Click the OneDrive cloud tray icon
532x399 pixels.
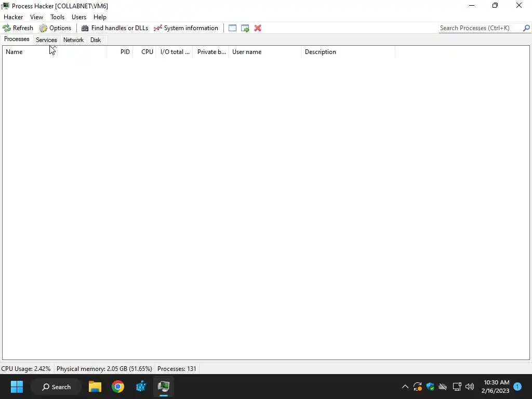(x=443, y=387)
